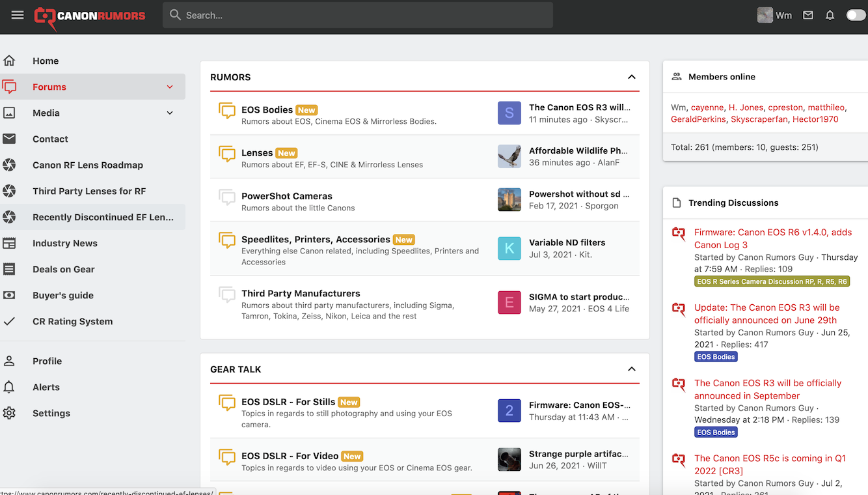Click the CR Rating System checkmark icon

[9, 321]
